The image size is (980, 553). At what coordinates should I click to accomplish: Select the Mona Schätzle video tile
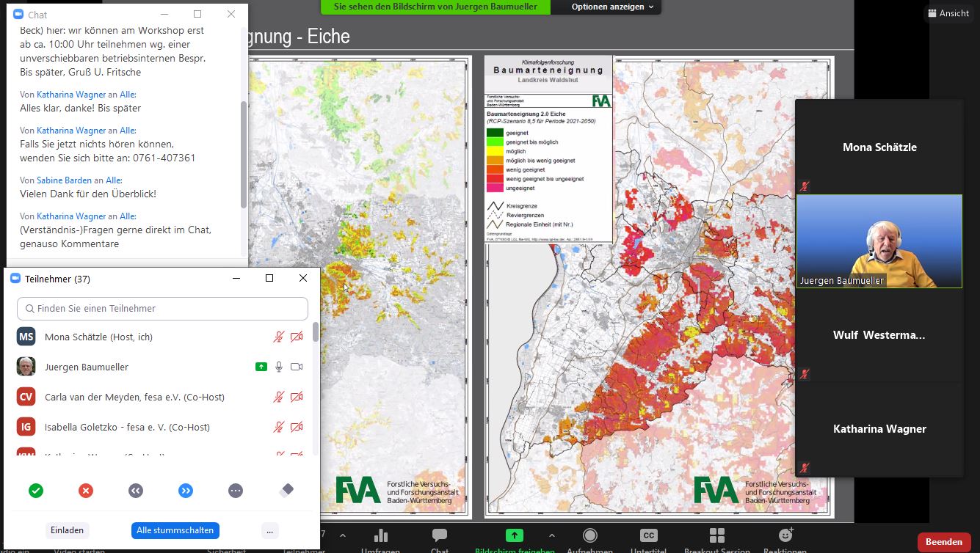point(879,147)
